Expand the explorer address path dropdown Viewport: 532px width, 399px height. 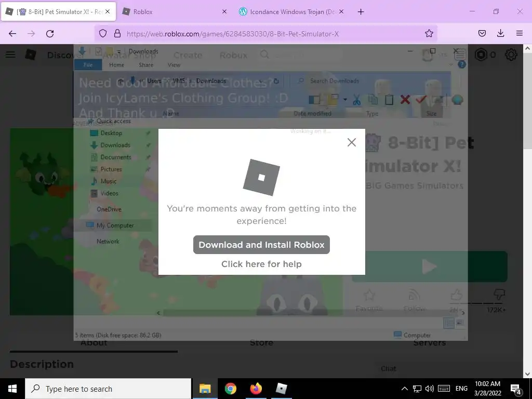261,81
